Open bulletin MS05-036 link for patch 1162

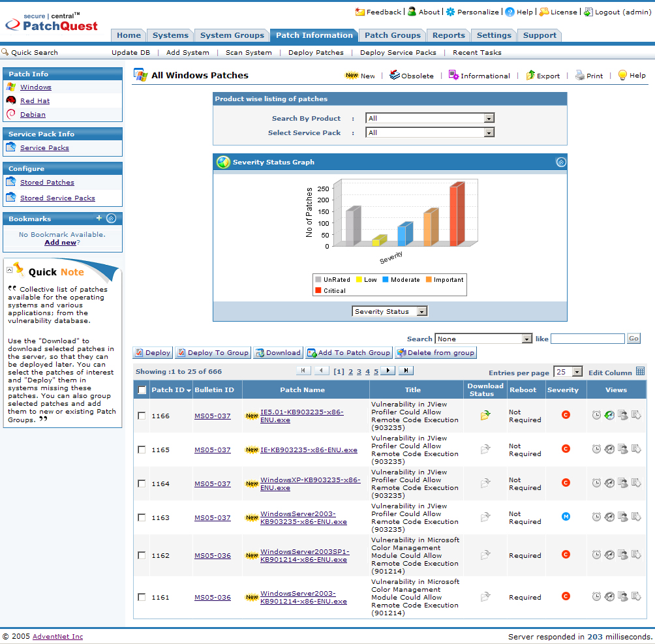pos(213,555)
